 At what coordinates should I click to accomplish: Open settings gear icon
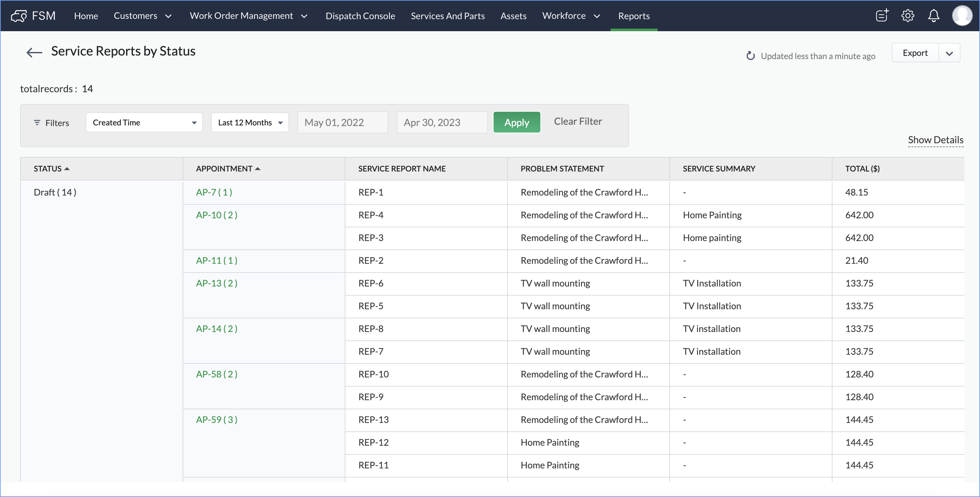tap(908, 16)
